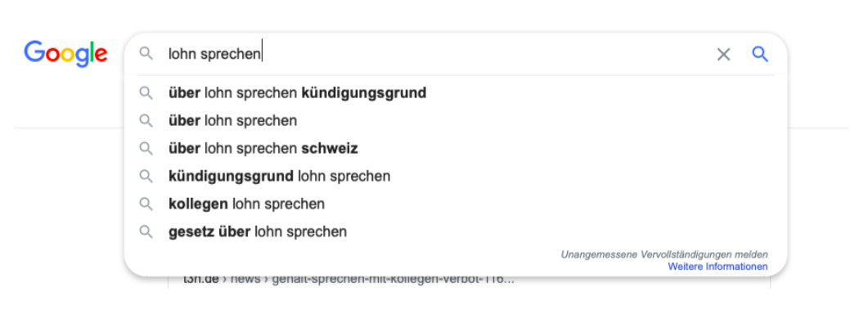This screenshot has height=315, width=868.
Task: Select suggestion 'über lohn sprechen kündigungsgrund'
Action: (x=456, y=93)
